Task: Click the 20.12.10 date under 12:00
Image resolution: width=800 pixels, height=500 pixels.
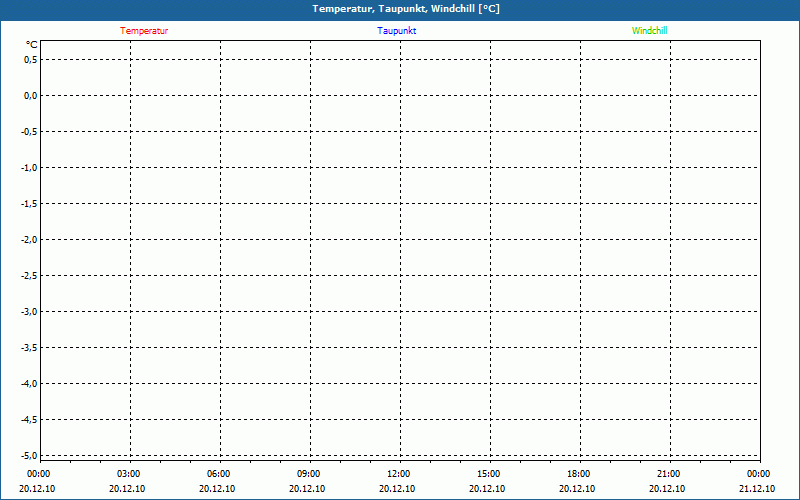Action: click(397, 489)
